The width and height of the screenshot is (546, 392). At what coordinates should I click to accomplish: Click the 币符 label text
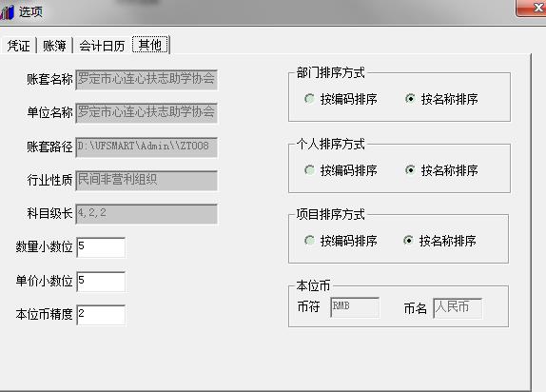309,306
